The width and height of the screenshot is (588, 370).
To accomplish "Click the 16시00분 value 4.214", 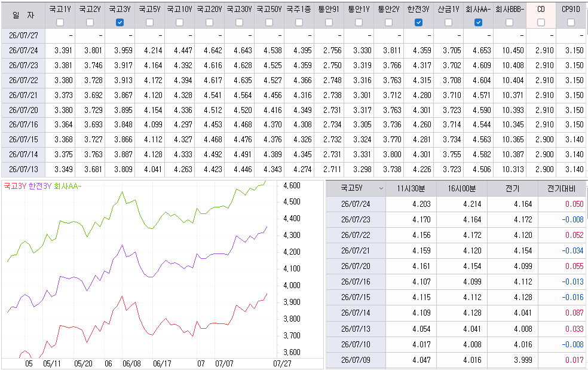I will (472, 204).
